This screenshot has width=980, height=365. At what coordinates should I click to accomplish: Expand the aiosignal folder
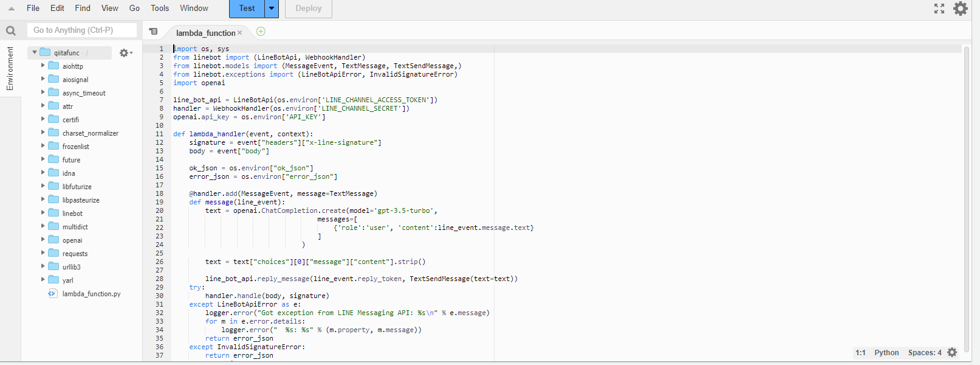(43, 79)
